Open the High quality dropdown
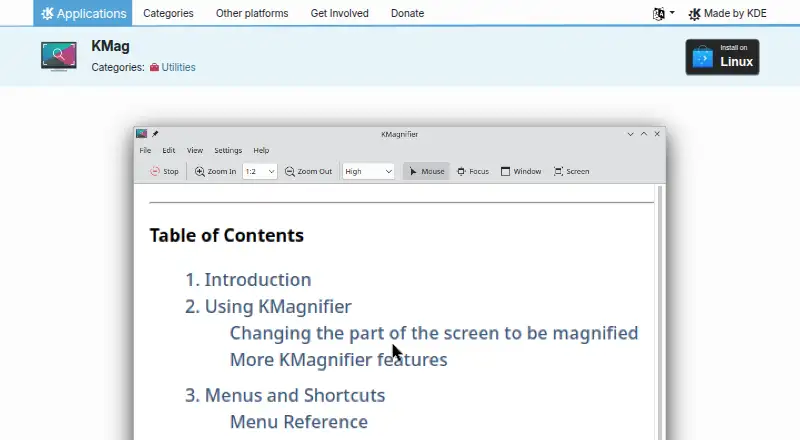800x440 pixels. [x=368, y=172]
